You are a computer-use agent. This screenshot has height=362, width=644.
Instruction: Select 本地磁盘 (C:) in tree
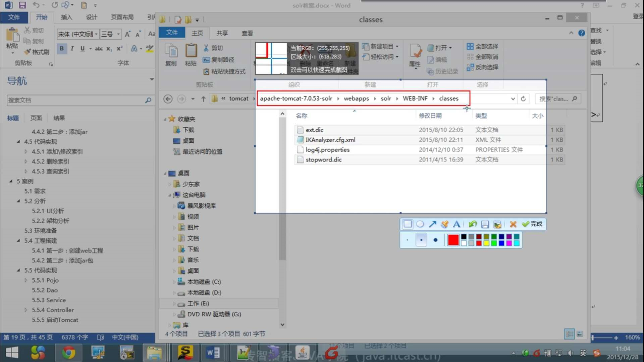[x=204, y=282]
